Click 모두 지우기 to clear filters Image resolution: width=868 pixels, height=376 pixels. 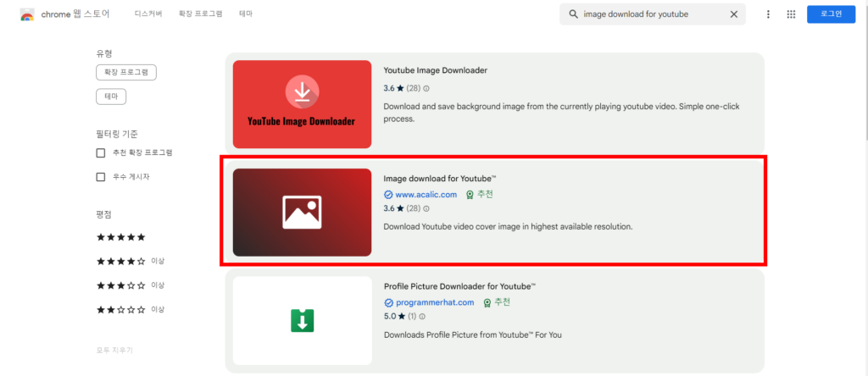[x=114, y=350]
